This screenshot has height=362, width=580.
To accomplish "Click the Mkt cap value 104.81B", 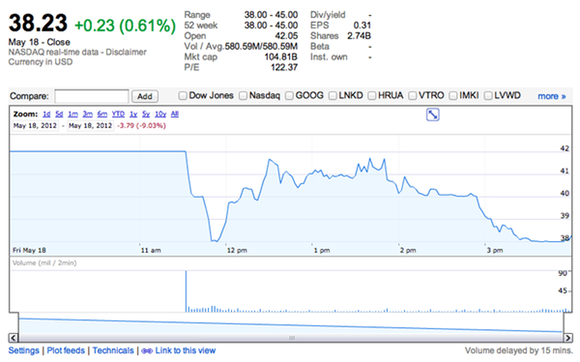I will (281, 57).
